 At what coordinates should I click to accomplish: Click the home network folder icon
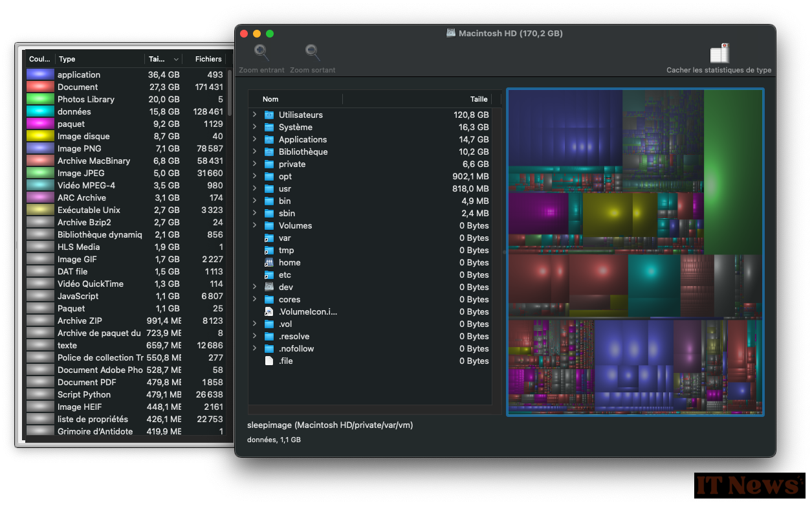[x=269, y=262]
